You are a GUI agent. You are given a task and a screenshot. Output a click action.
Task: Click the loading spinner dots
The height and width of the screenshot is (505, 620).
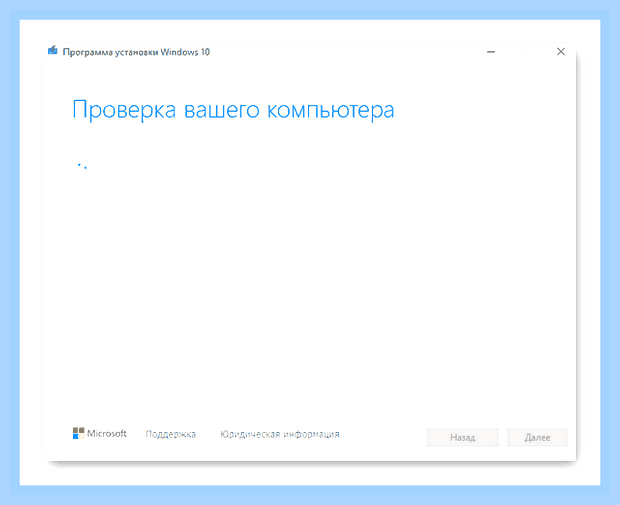(x=82, y=166)
